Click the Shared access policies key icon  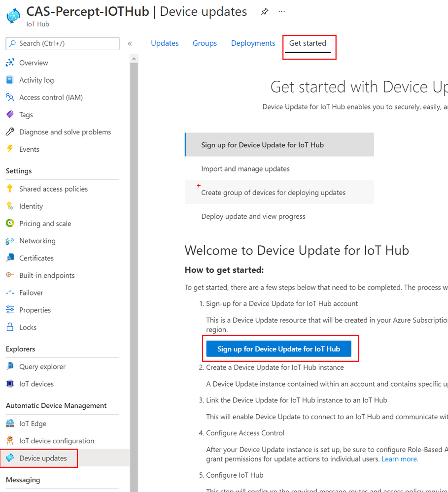(x=10, y=188)
